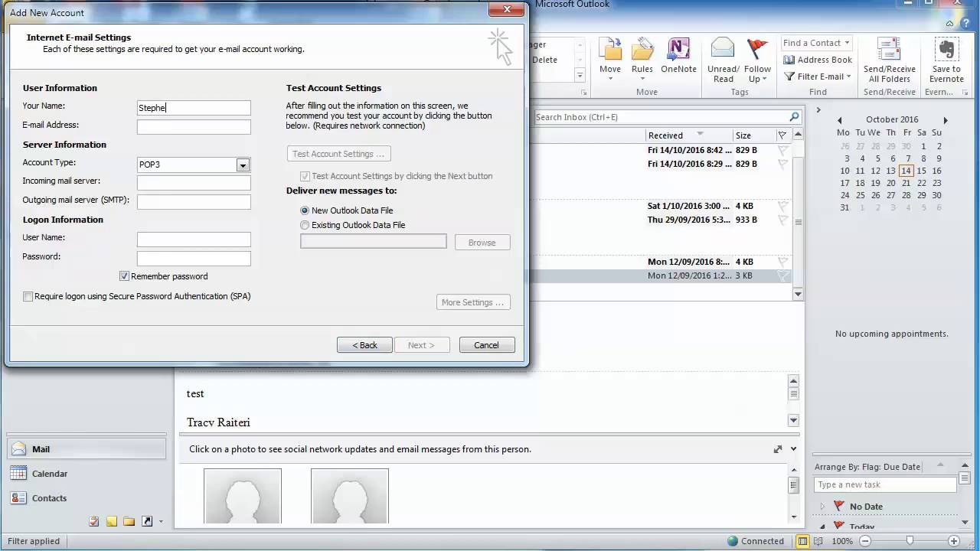Screen dimensions: 980x551
Task: Mark message Unread/Read in ribbon
Action: [724, 60]
